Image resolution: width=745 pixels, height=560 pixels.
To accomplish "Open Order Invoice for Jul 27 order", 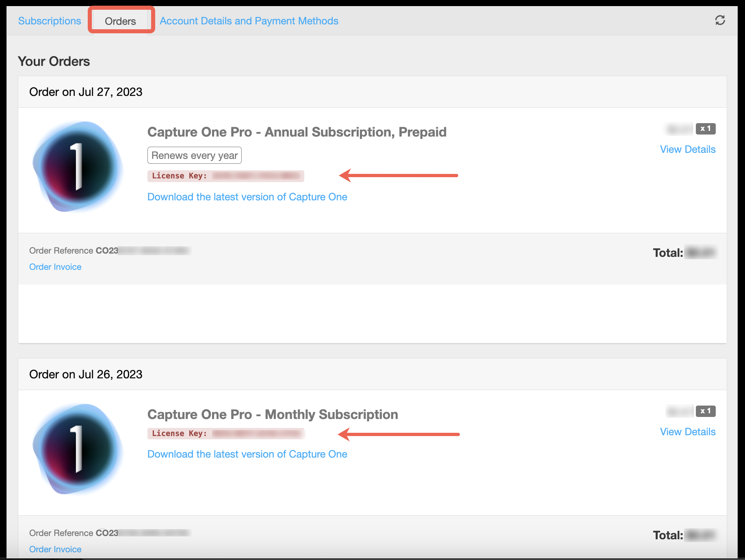I will 55,267.
